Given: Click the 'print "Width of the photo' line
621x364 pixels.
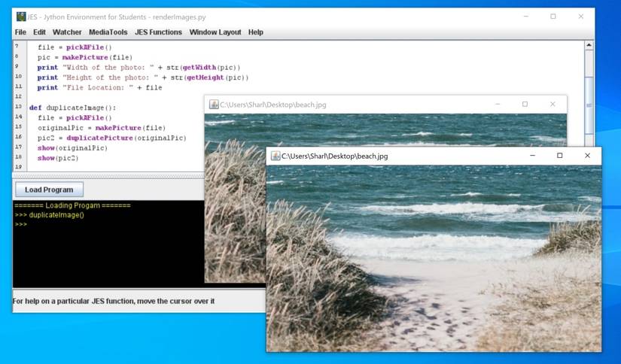Looking at the screenshot, I should tap(139, 67).
